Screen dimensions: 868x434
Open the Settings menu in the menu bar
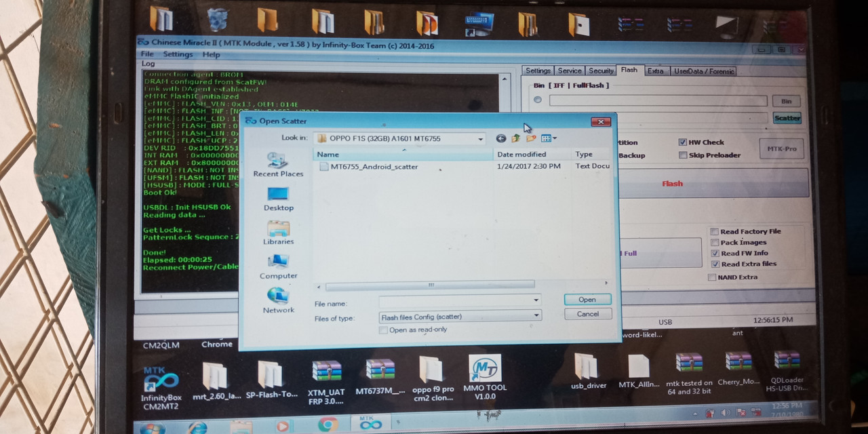tap(178, 54)
